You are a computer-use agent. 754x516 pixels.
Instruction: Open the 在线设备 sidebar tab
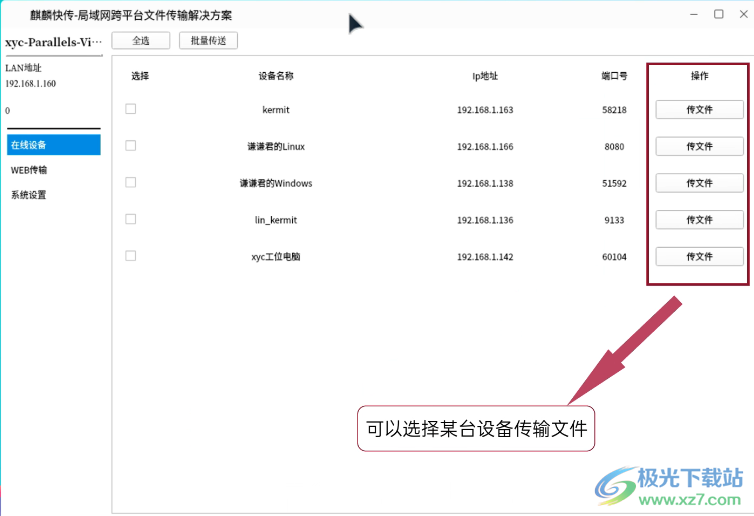(x=54, y=145)
